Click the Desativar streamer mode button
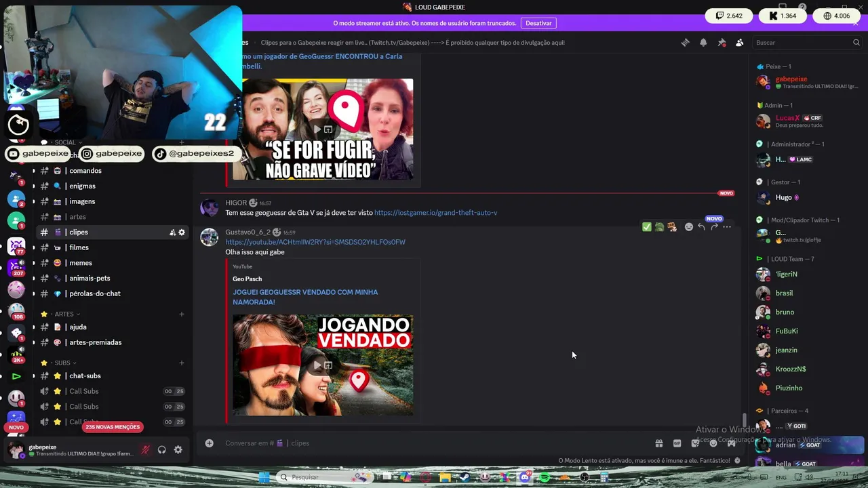This screenshot has height=488, width=868. coord(538,23)
